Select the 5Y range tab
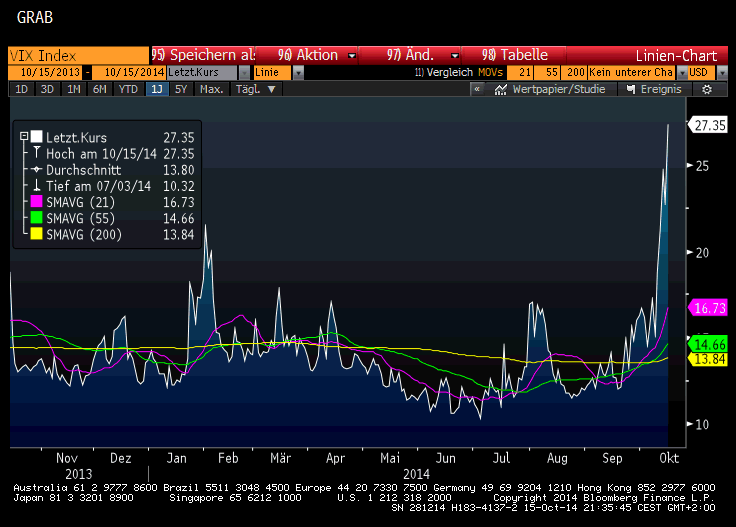736x527 pixels. click(181, 89)
